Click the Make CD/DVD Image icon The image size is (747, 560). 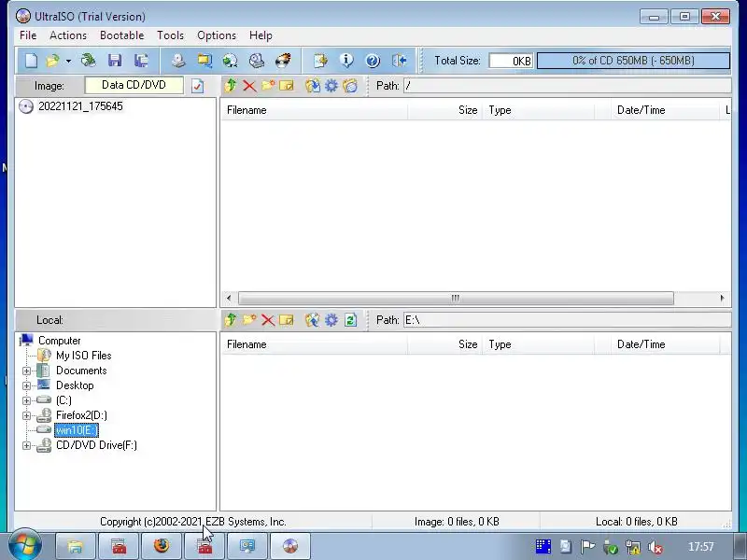pos(178,61)
